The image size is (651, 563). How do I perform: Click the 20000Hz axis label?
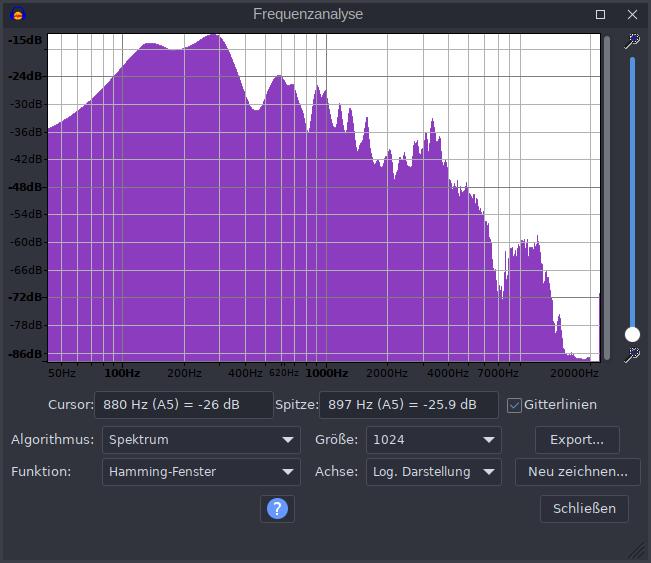(x=574, y=373)
